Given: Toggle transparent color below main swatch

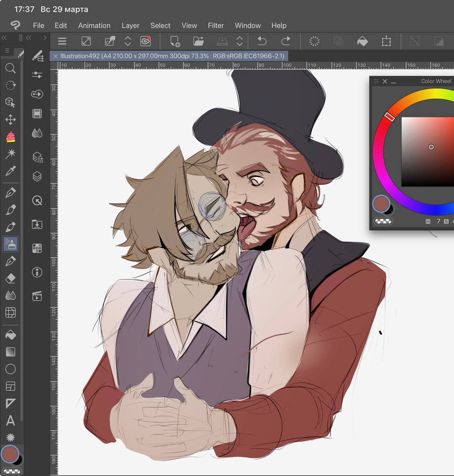Looking at the screenshot, I should [x=12, y=472].
